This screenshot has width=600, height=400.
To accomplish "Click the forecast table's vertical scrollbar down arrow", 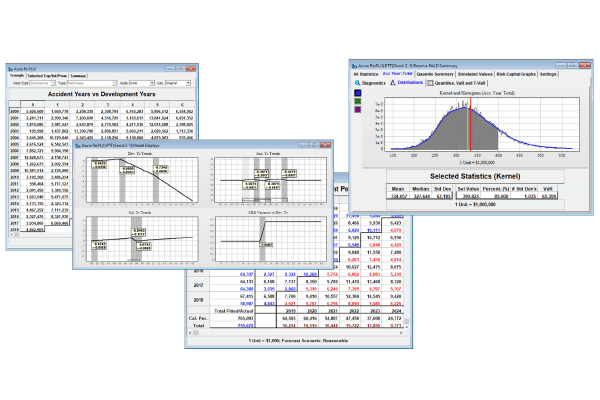I will [x=406, y=327].
